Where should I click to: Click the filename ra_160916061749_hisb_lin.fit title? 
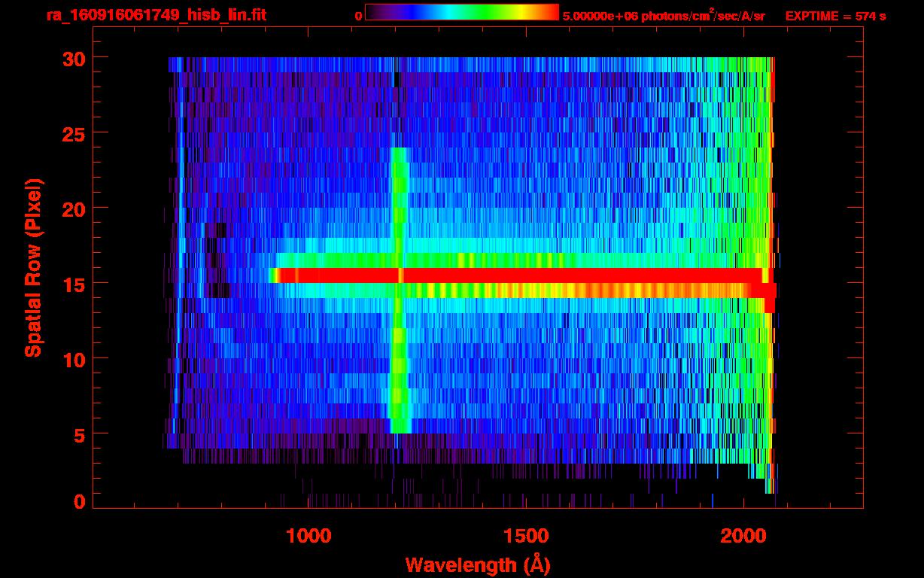(x=156, y=15)
